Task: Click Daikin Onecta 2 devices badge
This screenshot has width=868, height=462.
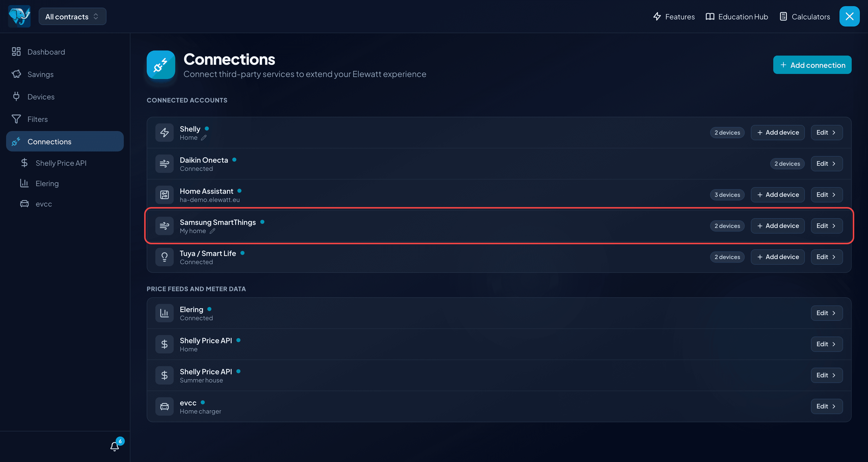Action: 787,163
